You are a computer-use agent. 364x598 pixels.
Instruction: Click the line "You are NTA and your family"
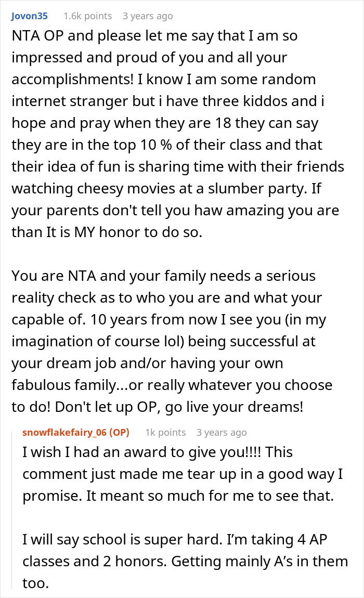[163, 276]
